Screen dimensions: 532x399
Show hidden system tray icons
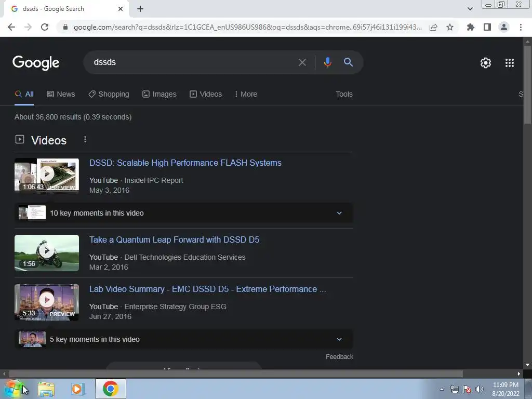pos(442,389)
